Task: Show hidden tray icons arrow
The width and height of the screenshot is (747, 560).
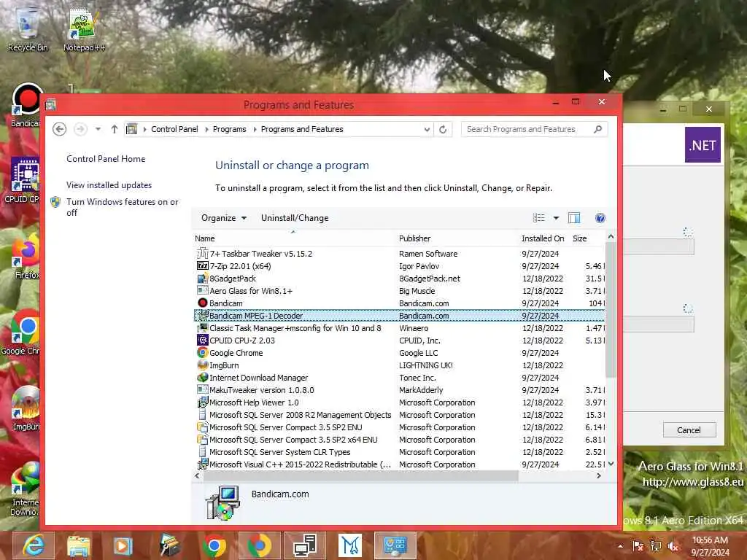Action: coord(620,546)
